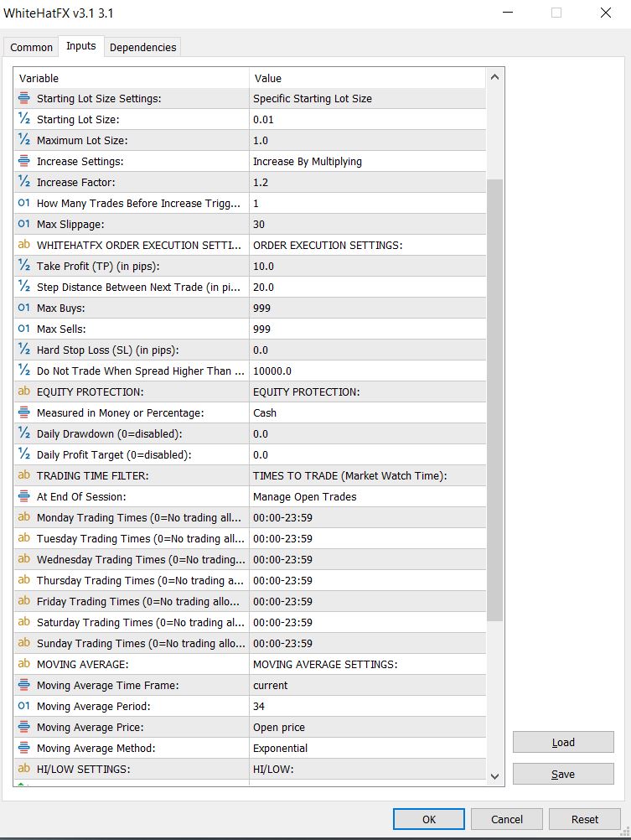Edit the Starting Lot Size value 0.01
This screenshot has width=631, height=840.
368,120
